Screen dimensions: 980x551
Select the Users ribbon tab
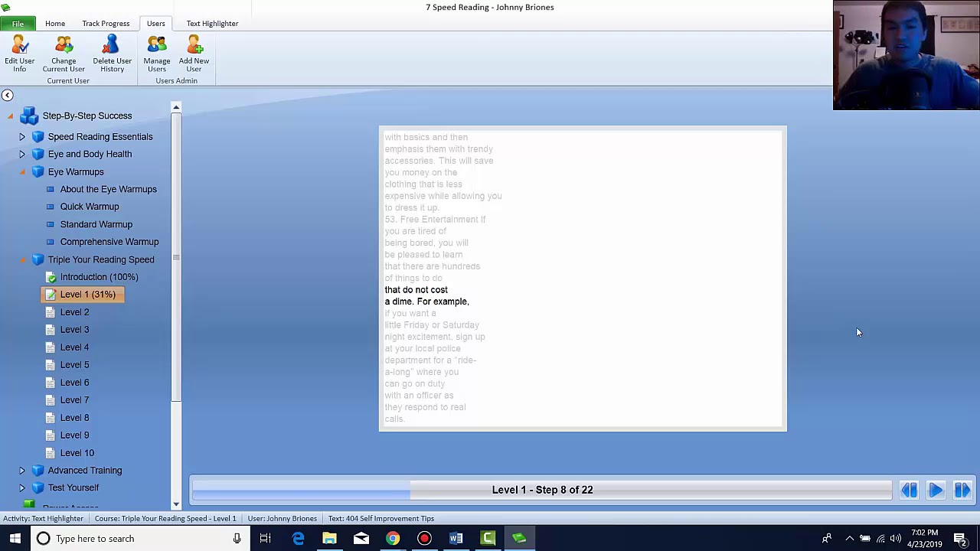click(155, 24)
